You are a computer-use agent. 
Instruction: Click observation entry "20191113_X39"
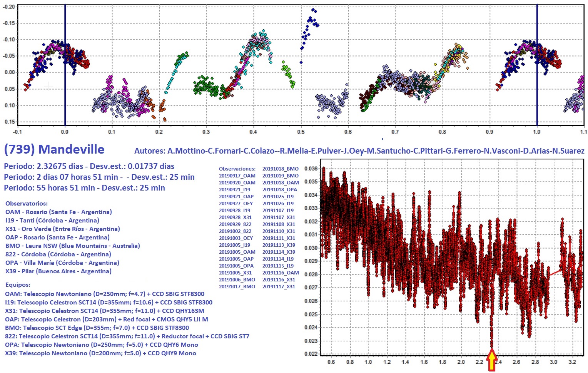(279, 245)
